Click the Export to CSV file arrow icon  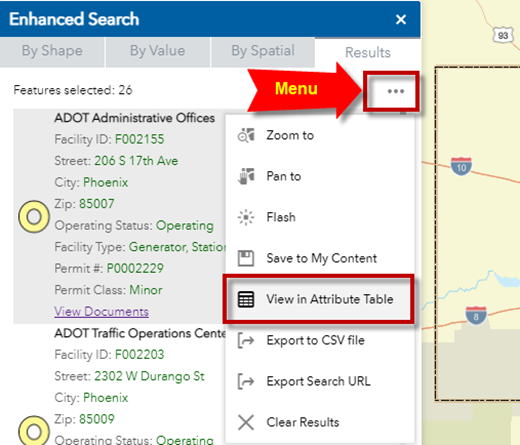click(246, 340)
